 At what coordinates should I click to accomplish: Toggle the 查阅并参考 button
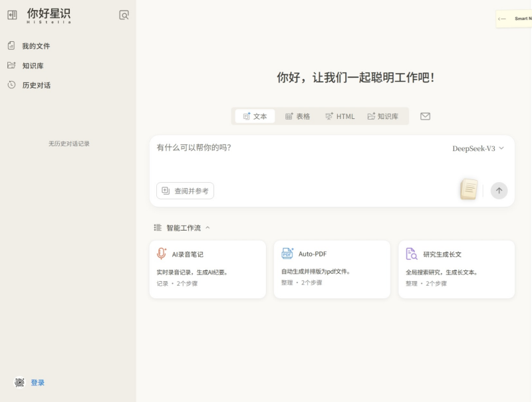[x=186, y=191]
